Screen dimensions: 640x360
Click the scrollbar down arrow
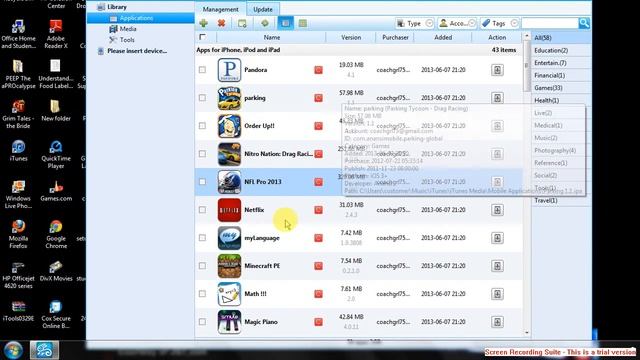(527, 333)
